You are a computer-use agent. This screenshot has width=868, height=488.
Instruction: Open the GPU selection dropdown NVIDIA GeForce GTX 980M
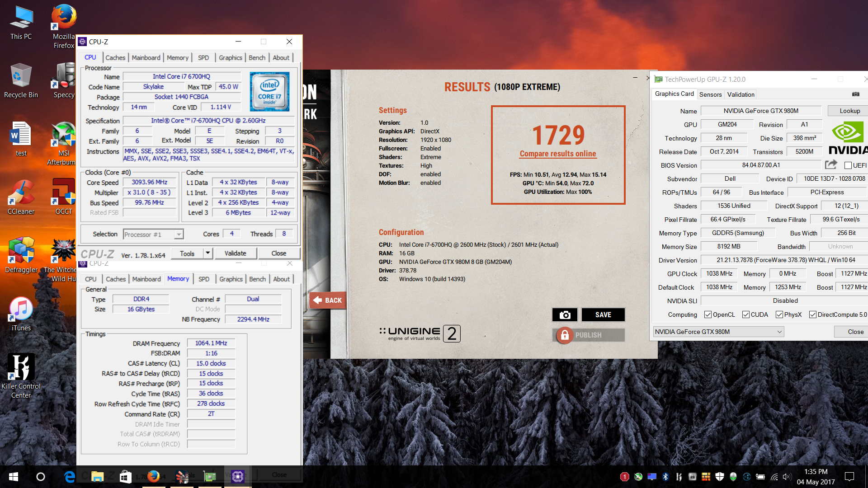pos(718,332)
